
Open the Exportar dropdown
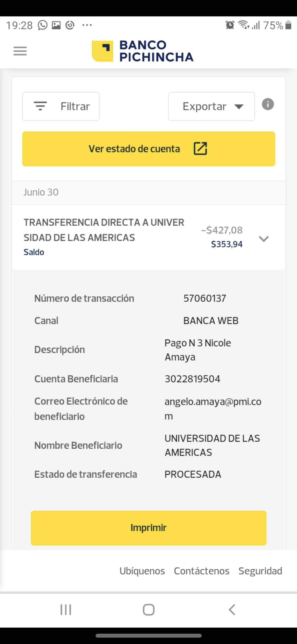(x=211, y=106)
